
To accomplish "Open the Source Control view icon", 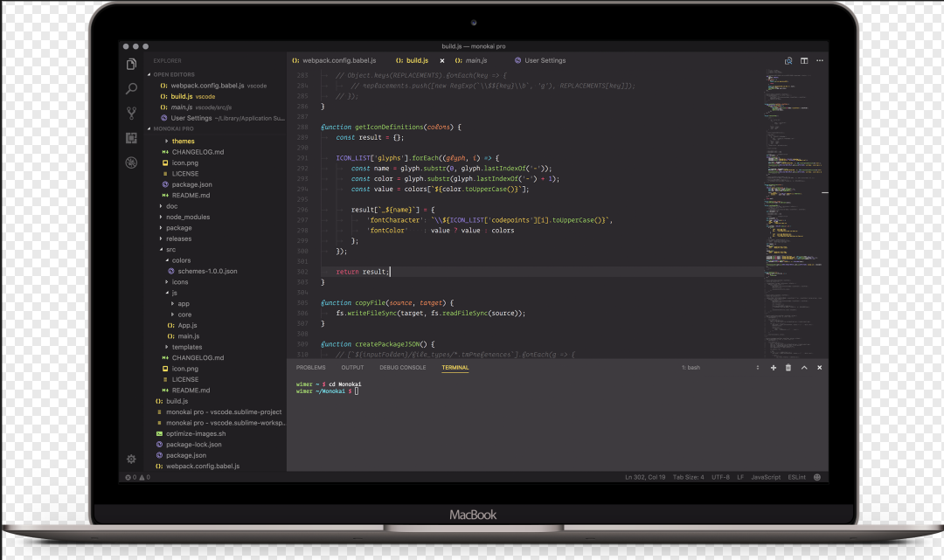I will pyautogui.click(x=131, y=113).
